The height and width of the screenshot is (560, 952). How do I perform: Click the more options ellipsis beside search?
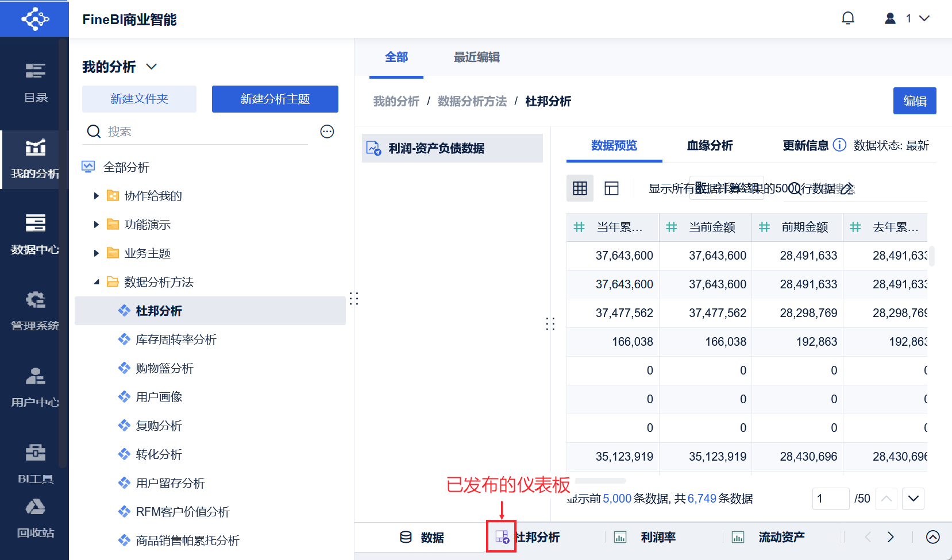[x=327, y=132]
